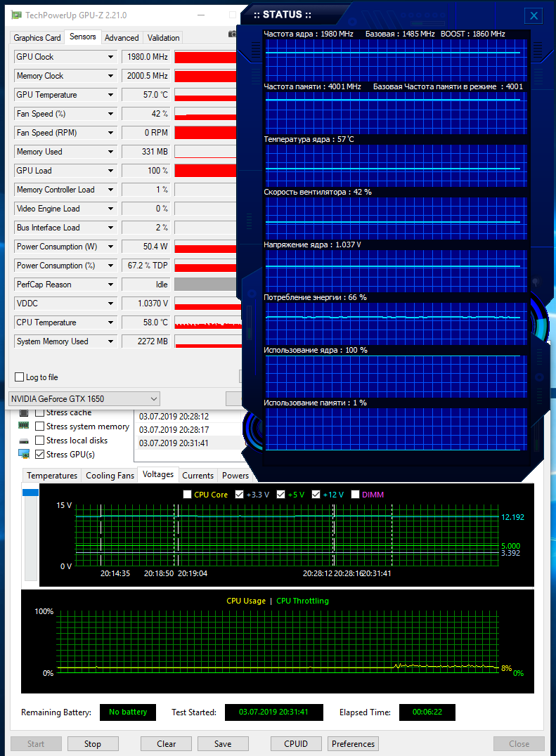Click the GPU stress monitor icon
Screen dimensions: 556x756
coord(24,455)
